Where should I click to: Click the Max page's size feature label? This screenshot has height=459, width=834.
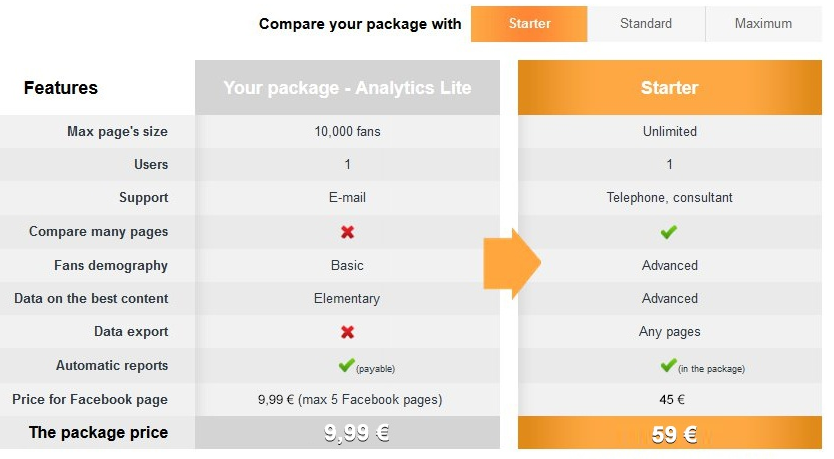click(x=117, y=132)
